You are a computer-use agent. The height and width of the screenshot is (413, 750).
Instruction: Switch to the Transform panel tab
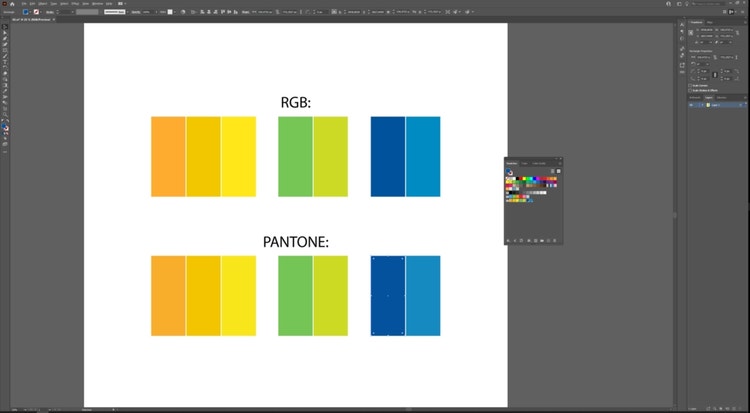click(696, 22)
